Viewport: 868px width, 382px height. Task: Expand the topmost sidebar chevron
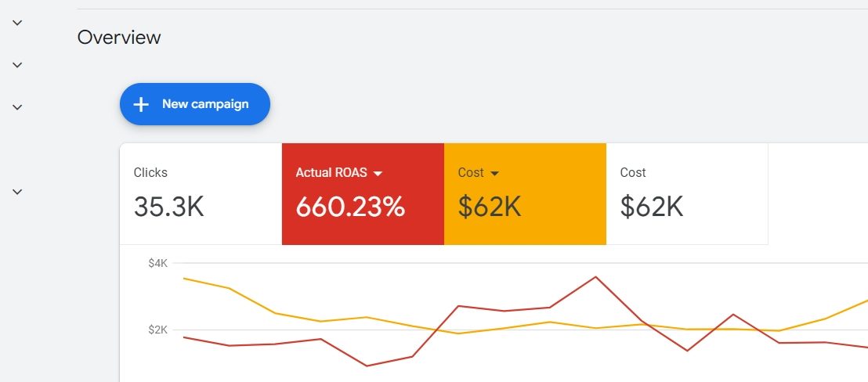[x=17, y=23]
